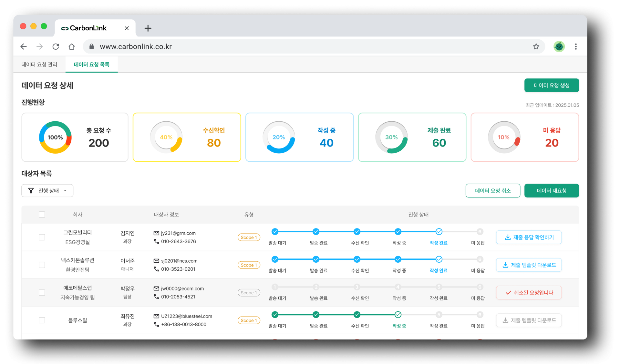The height and width of the screenshot is (364, 620).
Task: Check the checkbox for 그린모빌리티 row
Action: [x=42, y=237]
